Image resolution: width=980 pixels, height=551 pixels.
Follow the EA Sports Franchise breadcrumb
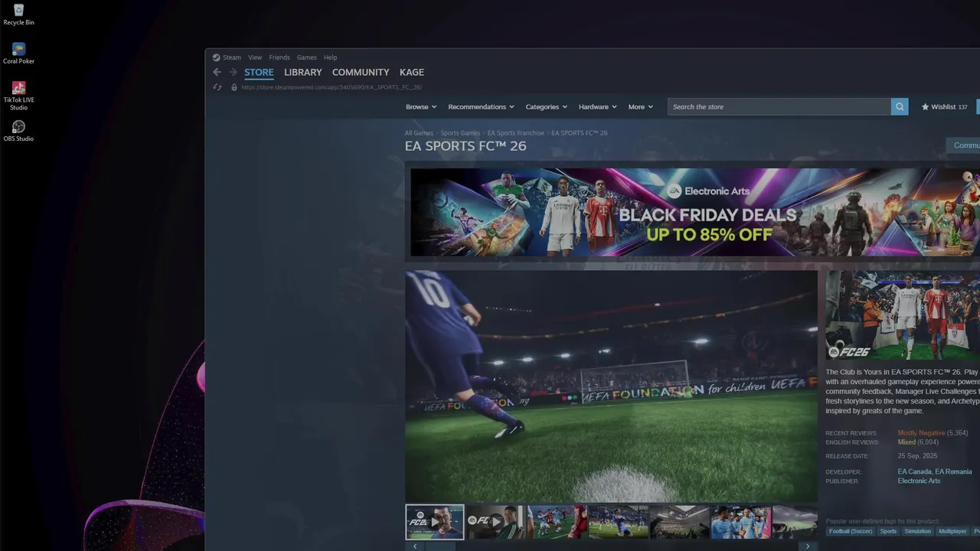point(516,133)
